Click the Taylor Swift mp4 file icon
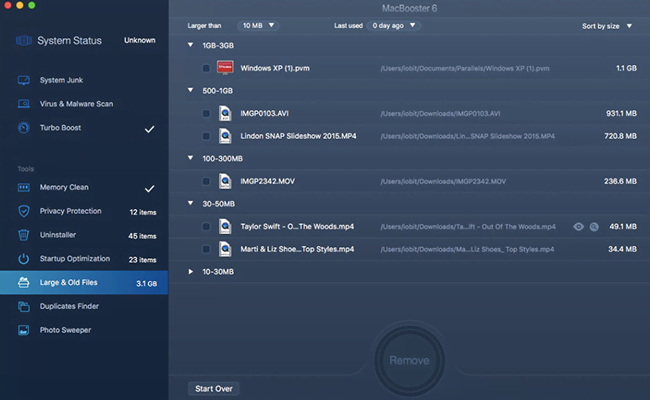 coord(225,226)
